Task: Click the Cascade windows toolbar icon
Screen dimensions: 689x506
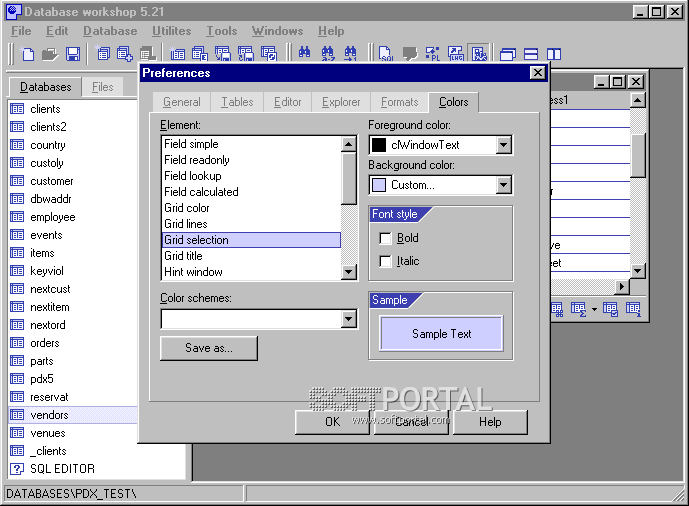Action: coord(508,54)
